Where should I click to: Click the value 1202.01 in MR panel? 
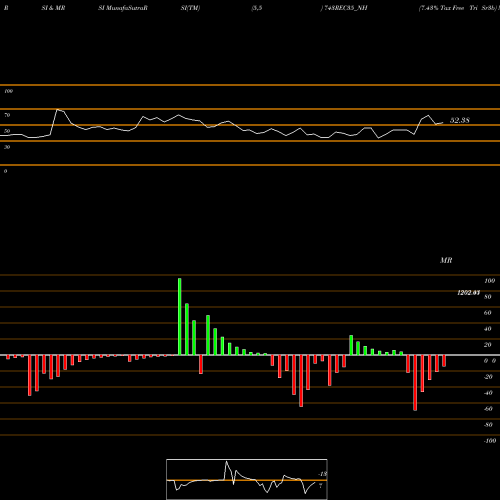(x=468, y=293)
